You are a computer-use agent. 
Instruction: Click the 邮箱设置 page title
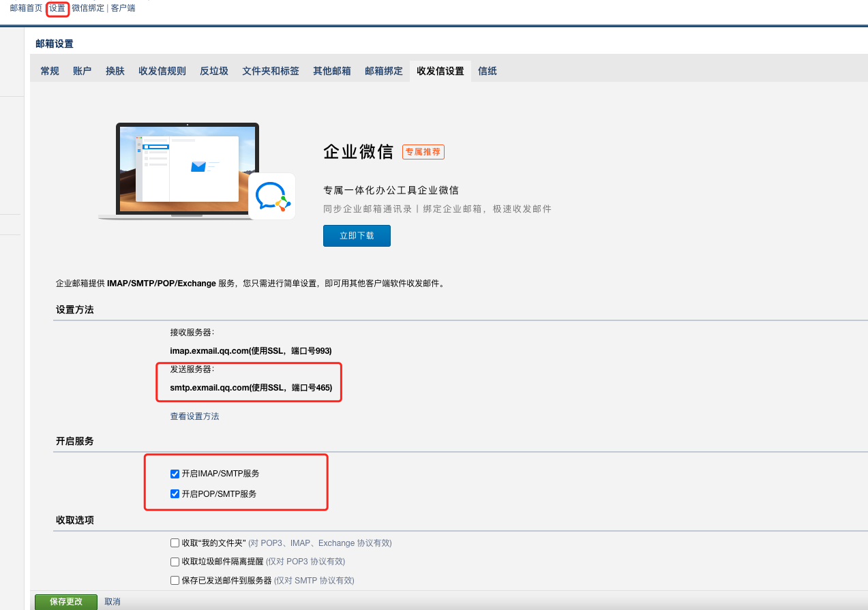tap(55, 44)
